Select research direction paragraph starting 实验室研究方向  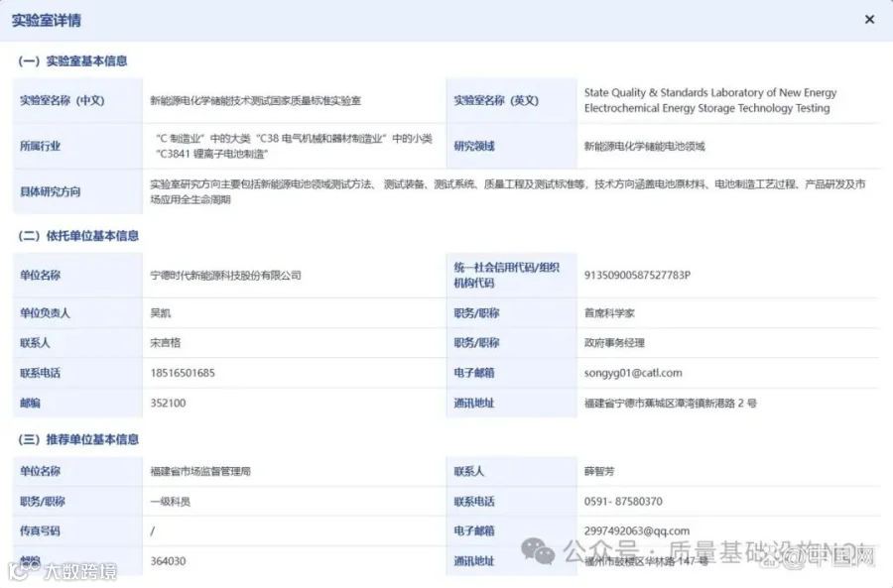point(508,191)
